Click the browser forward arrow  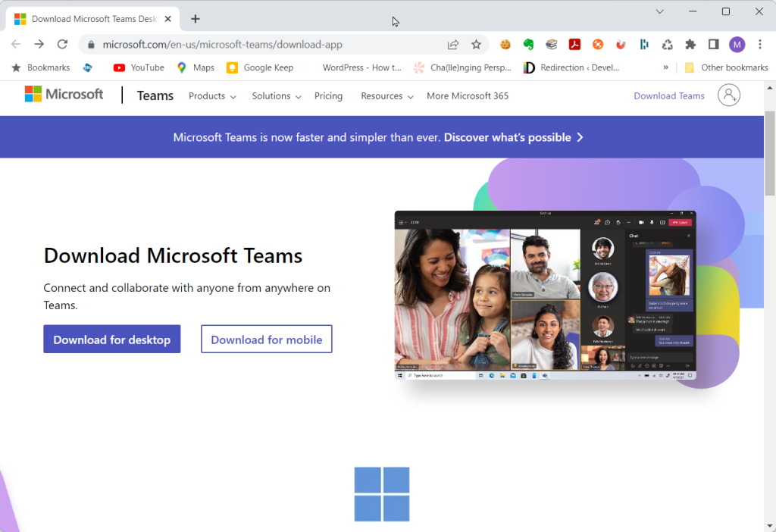pyautogui.click(x=39, y=45)
